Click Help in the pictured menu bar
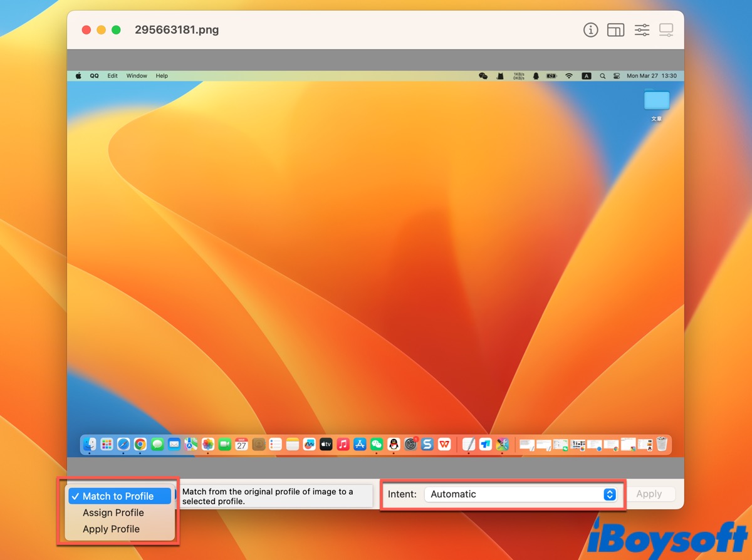Image resolution: width=752 pixels, height=560 pixels. point(162,76)
